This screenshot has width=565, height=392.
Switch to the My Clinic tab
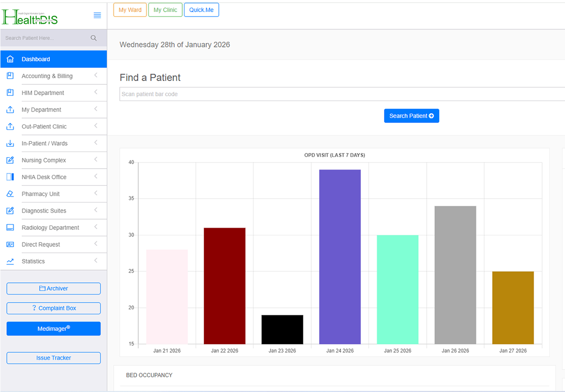(165, 10)
